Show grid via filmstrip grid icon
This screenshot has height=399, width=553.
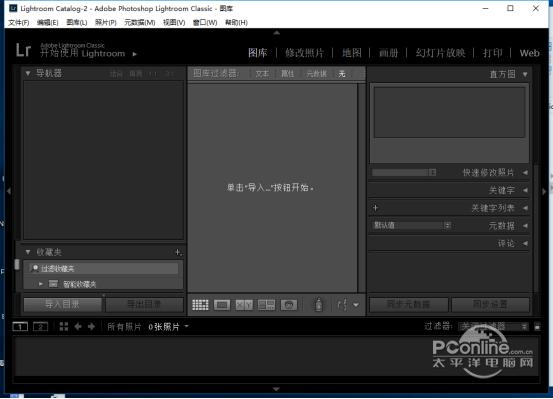[x=64, y=327]
